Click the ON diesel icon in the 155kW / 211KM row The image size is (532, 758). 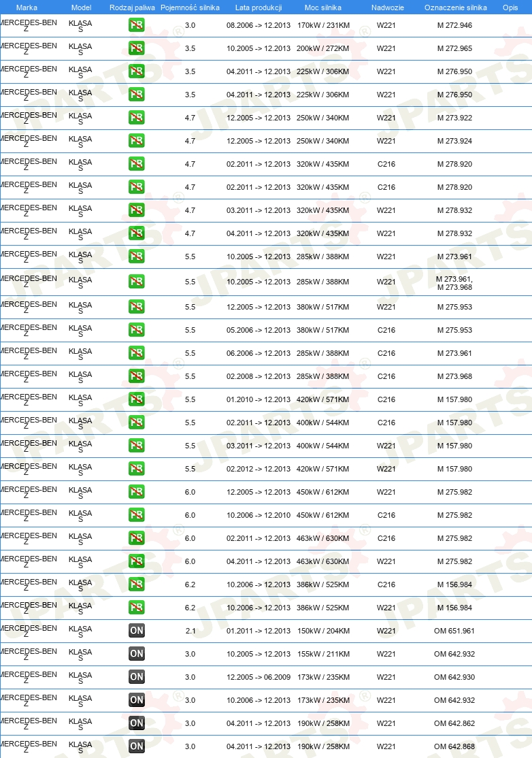[137, 654]
